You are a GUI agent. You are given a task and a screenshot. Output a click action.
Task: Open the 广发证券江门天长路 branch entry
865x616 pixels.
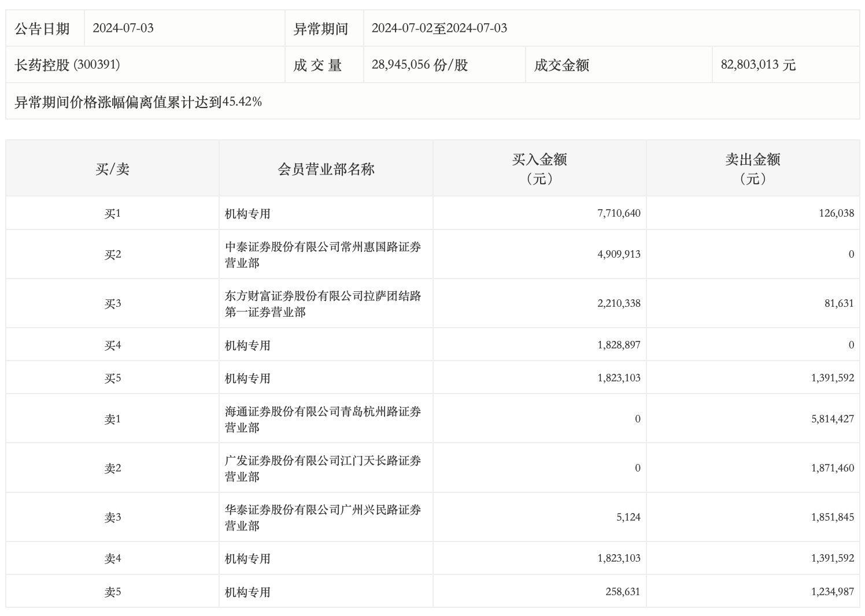pos(323,469)
